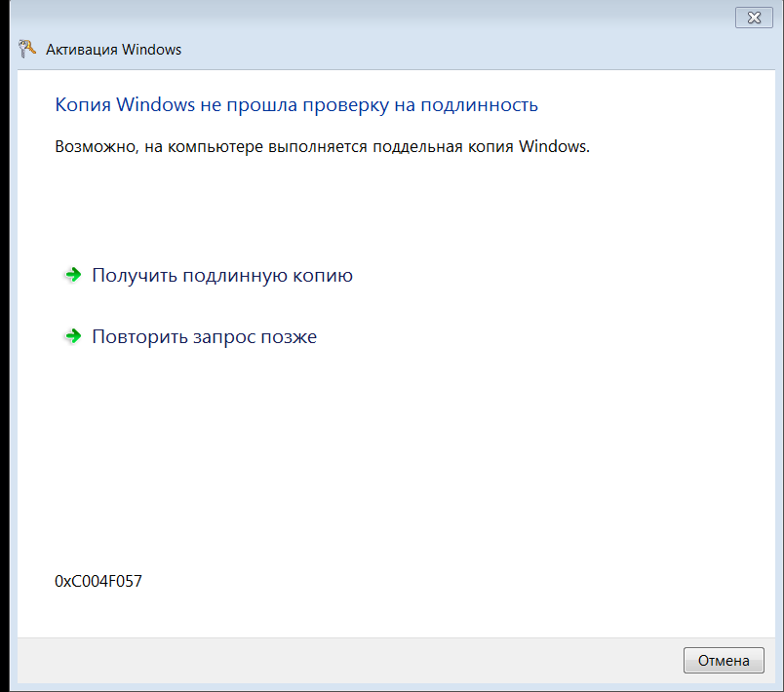Image resolution: width=784 pixels, height=692 pixels.
Task: Choose 'Повторить запрос позже' to retry later
Action: coord(205,336)
